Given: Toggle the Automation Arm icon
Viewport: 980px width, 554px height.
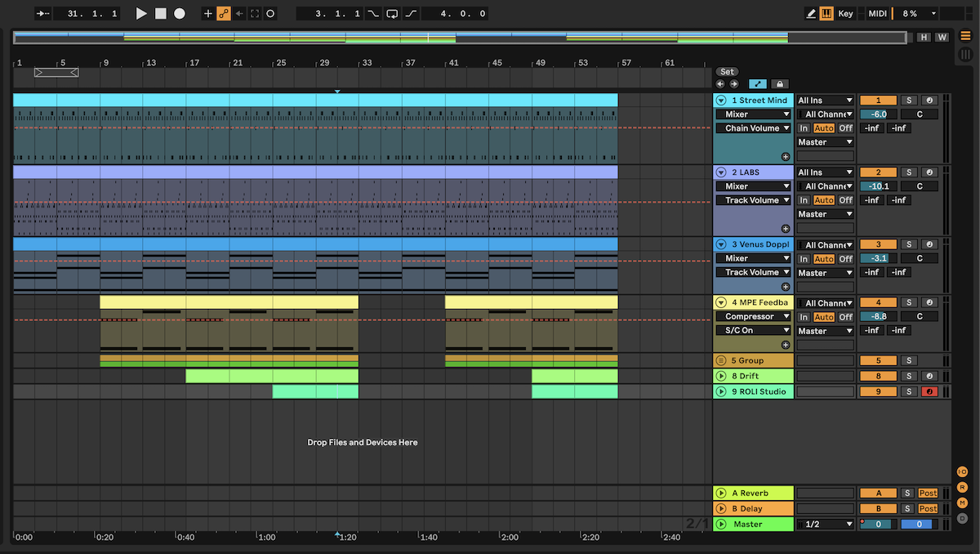Looking at the screenshot, I should click(x=224, y=14).
